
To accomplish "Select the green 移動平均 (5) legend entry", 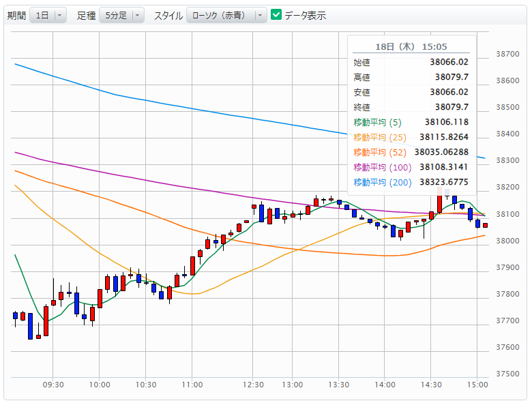I will 378,122.
